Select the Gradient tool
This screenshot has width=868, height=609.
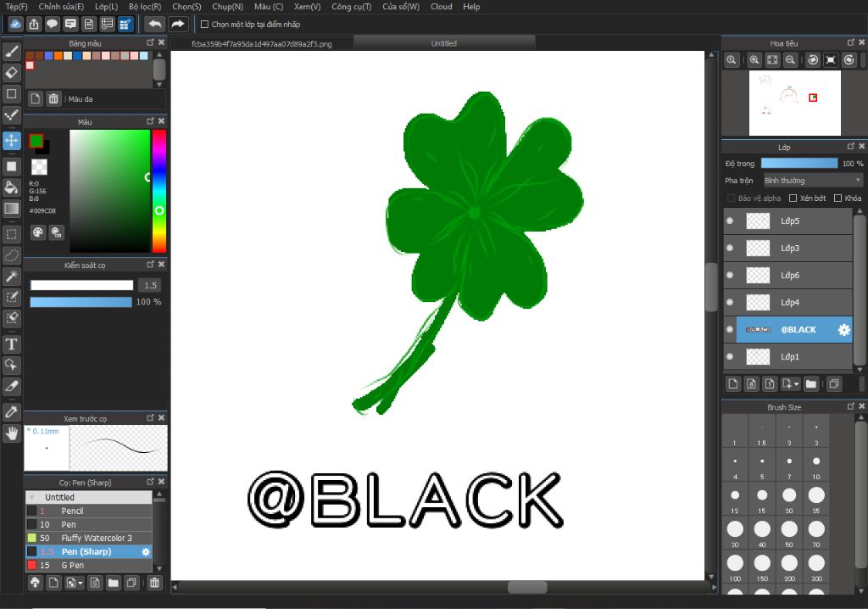pos(12,209)
